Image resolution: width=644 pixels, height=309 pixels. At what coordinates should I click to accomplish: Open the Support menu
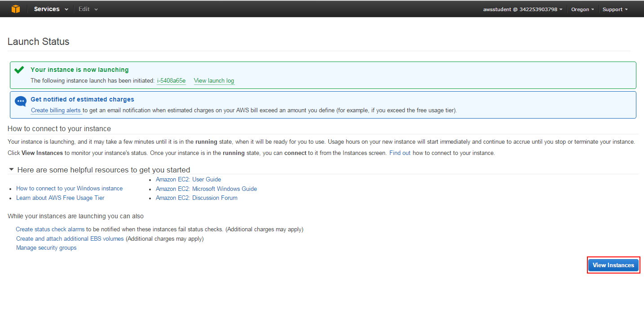tap(615, 9)
